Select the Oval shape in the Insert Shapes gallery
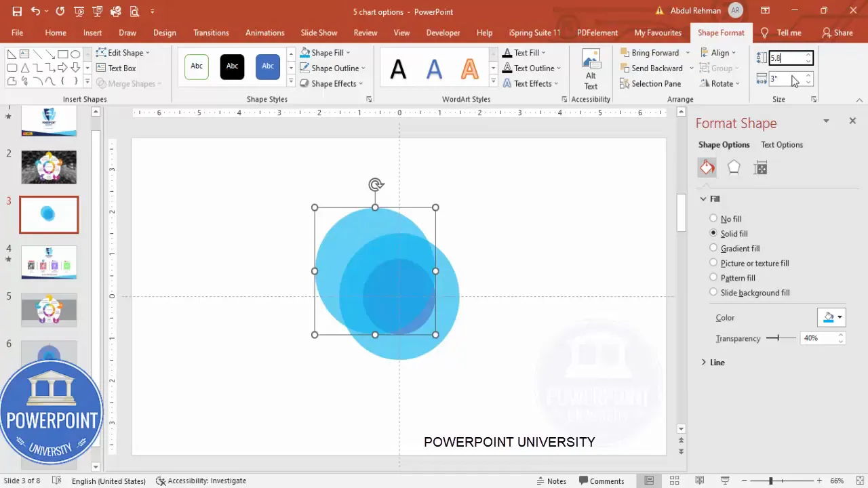 (75, 54)
